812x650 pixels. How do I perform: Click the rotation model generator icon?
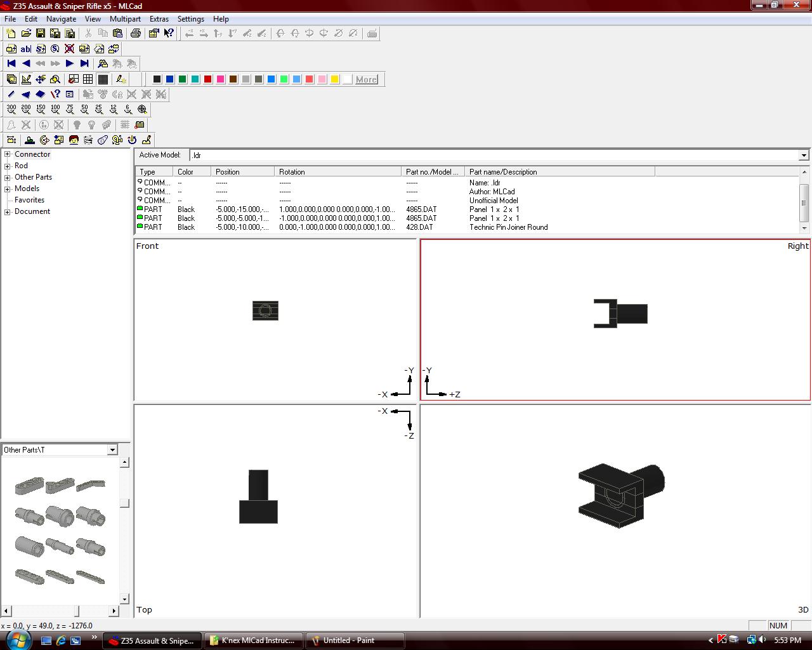tap(44, 140)
